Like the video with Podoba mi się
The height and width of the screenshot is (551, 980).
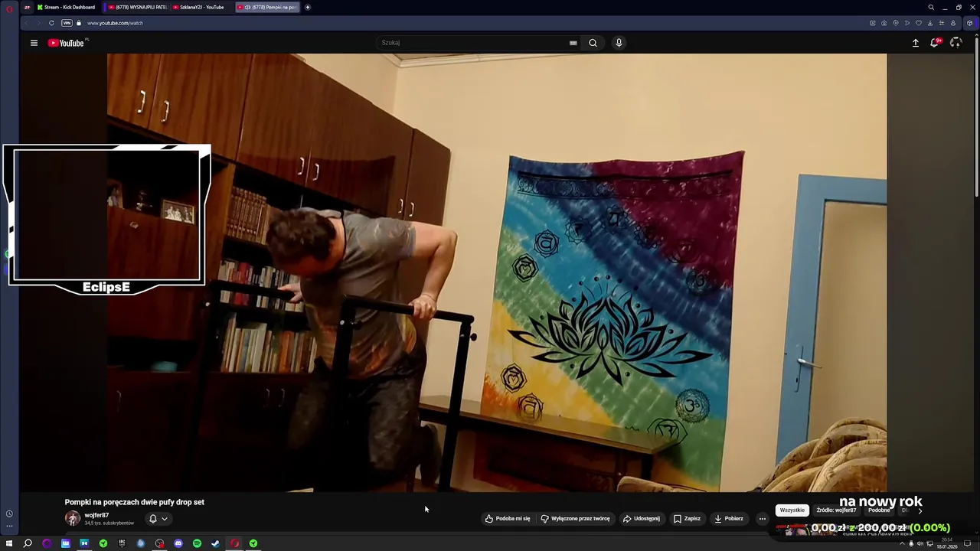(507, 518)
